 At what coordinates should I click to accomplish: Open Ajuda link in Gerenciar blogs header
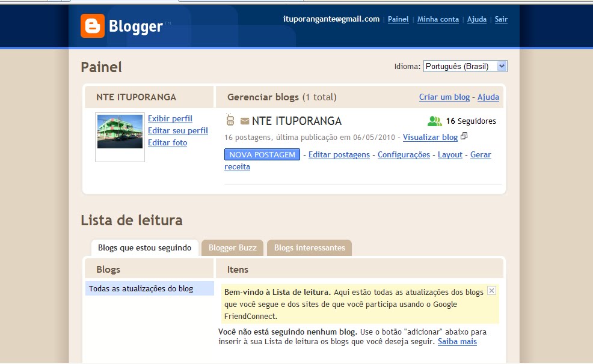coord(488,97)
